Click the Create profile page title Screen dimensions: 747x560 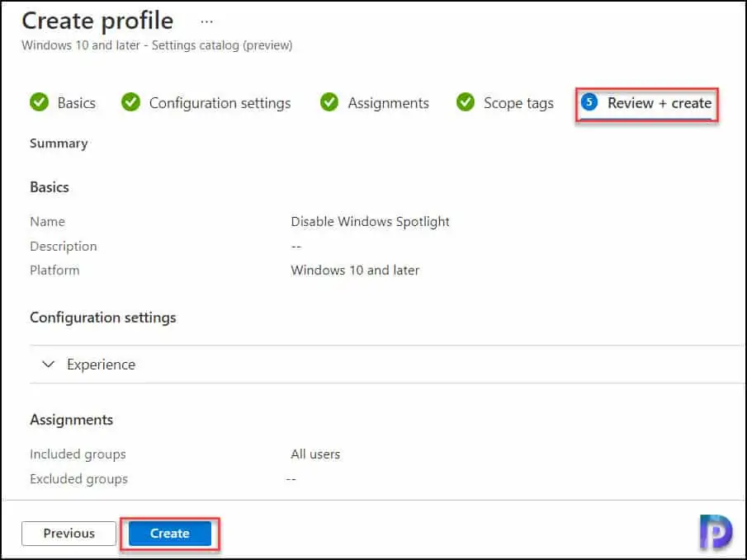coord(97,21)
